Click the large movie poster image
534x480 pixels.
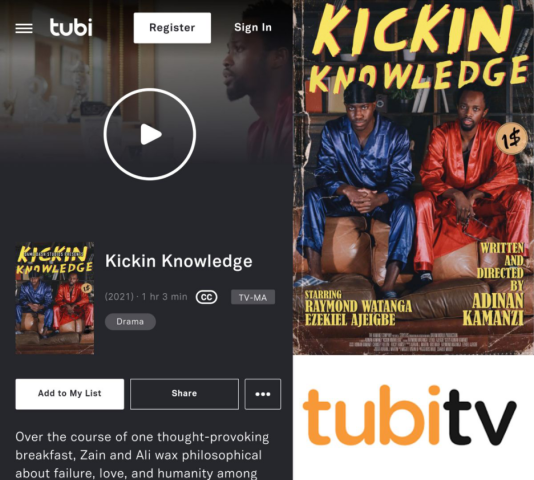(413, 177)
